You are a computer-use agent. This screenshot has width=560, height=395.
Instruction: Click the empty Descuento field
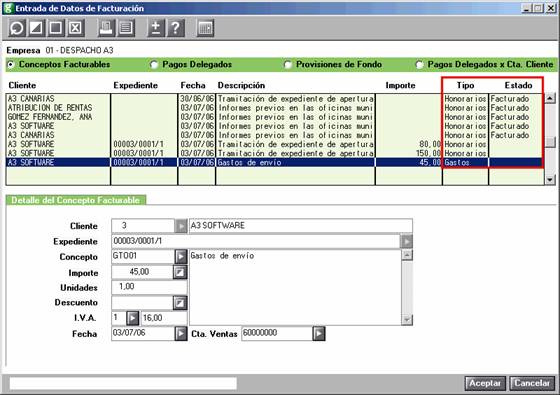[142, 303]
